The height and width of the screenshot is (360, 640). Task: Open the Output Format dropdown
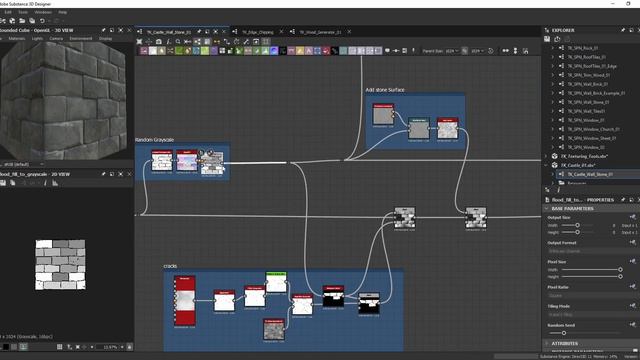(x=593, y=251)
